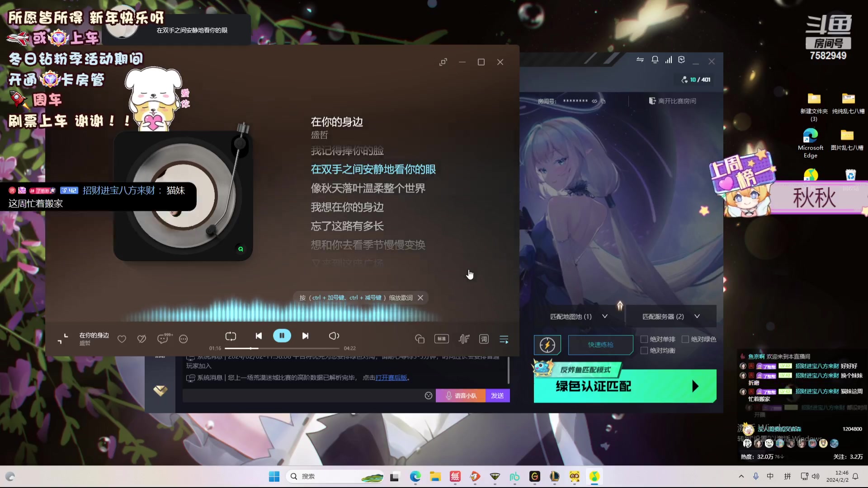Click the spinning vinyl album cover
The height and width of the screenshot is (488, 868).
pyautogui.click(x=183, y=196)
